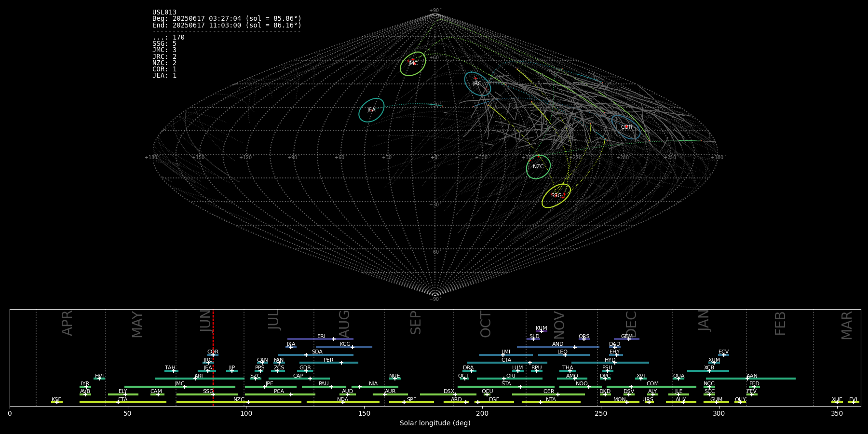Click the JUN month label in the timeline

click(x=206, y=321)
